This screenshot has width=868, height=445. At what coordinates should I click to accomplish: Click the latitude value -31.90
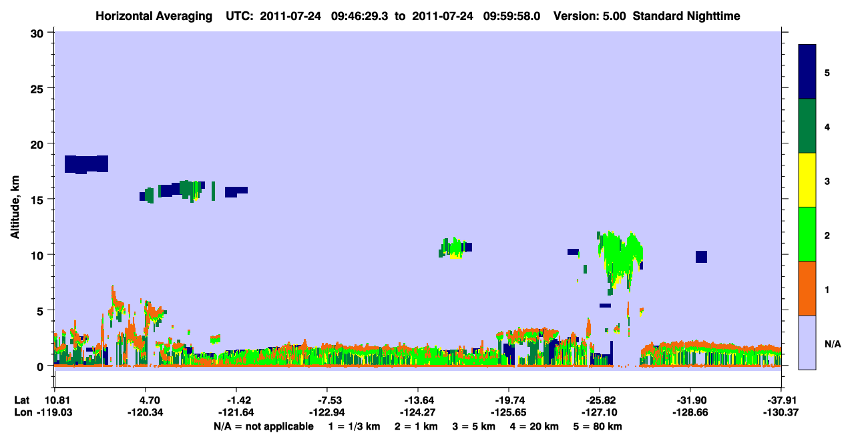tap(690, 400)
